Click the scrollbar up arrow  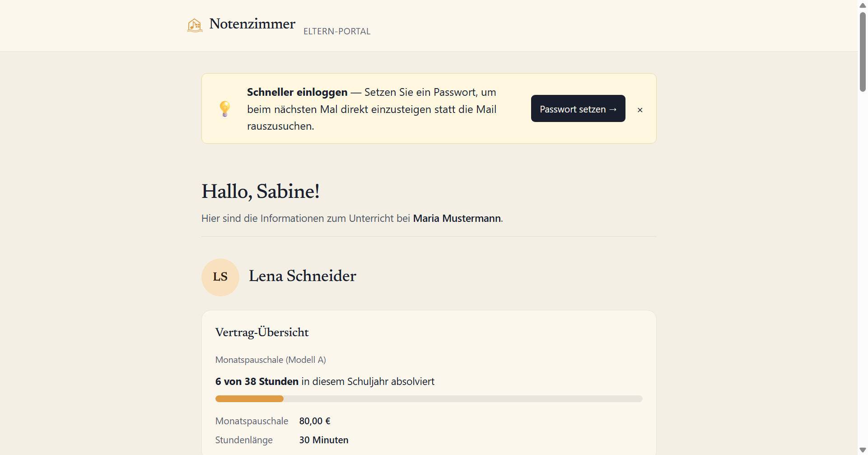click(x=863, y=5)
